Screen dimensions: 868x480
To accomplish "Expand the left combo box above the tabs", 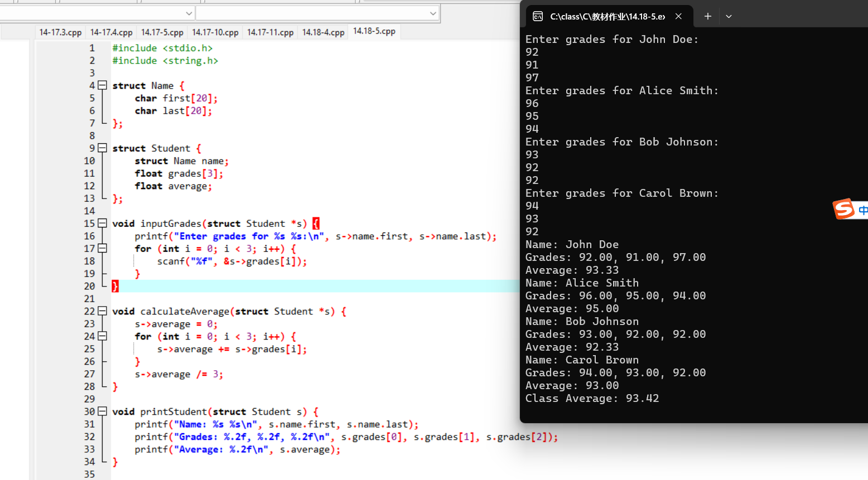I will (189, 13).
